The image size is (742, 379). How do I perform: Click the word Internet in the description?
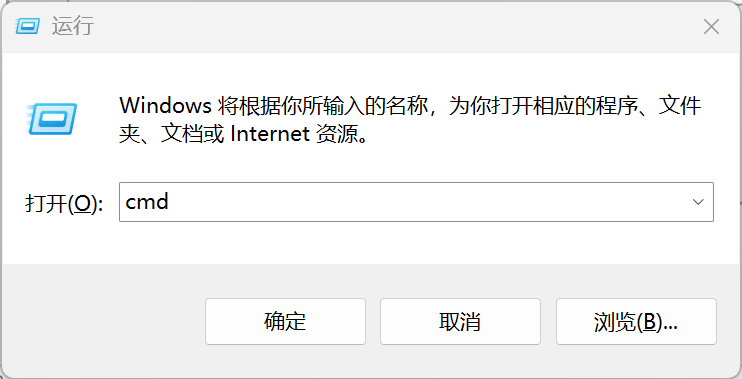270,134
